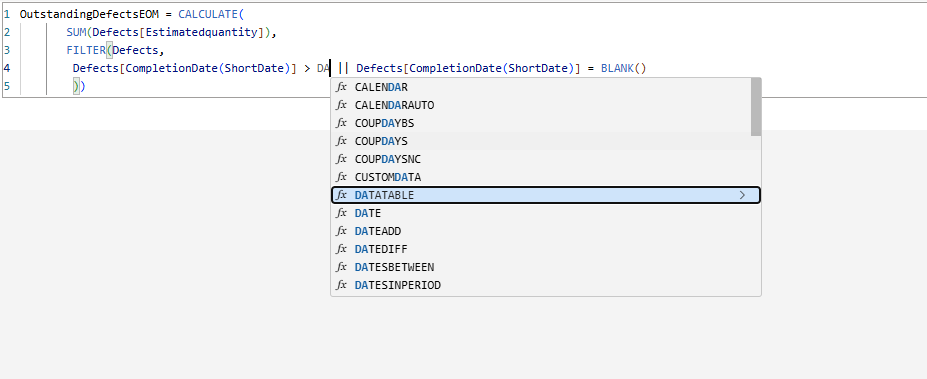Click the BLANK() function on line 4

click(x=624, y=68)
